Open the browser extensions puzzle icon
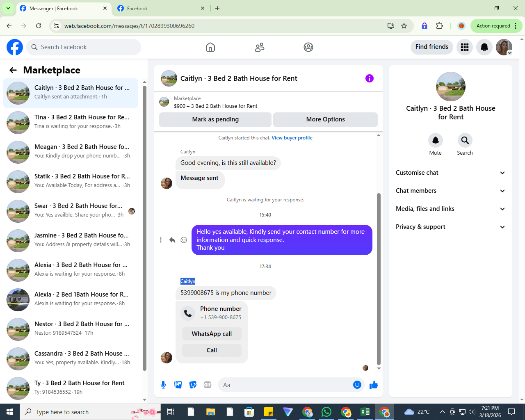The width and height of the screenshot is (525, 420). coord(440,26)
